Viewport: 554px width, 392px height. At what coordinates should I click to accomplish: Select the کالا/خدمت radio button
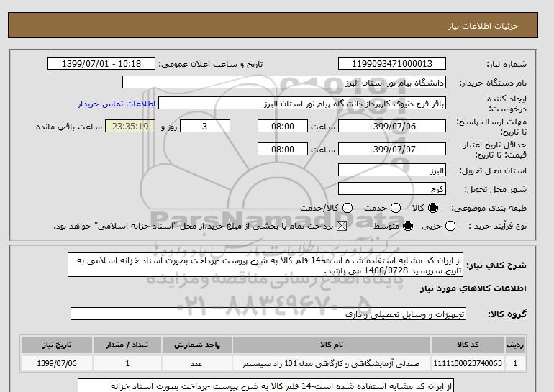[348, 208]
